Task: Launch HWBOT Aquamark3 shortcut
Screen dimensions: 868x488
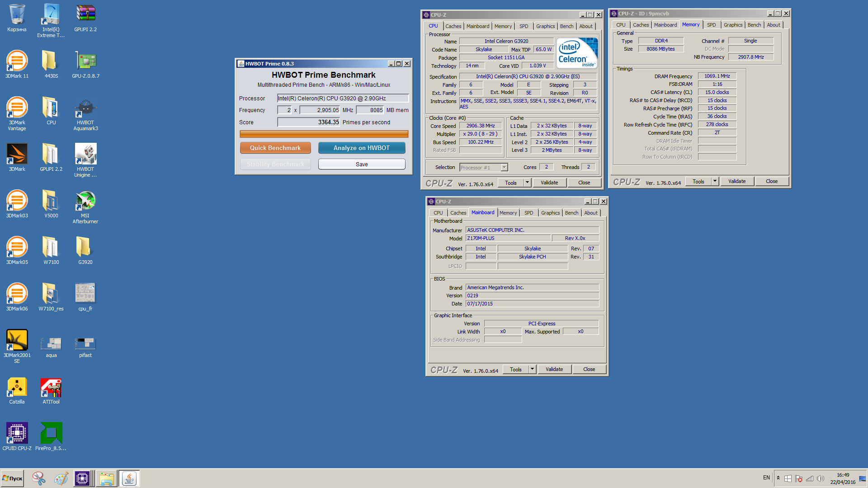Action: tap(85, 114)
